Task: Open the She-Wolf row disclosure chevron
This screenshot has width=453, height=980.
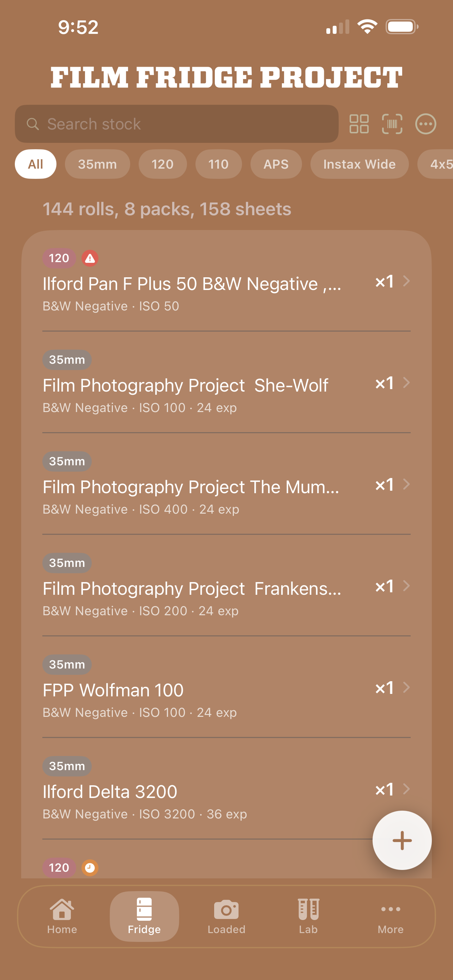Action: [406, 383]
